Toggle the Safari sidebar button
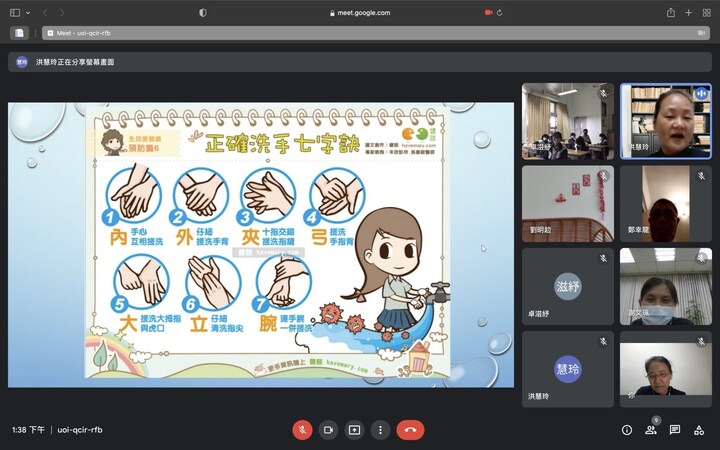Image resolution: width=720 pixels, height=450 pixels. pos(13,13)
